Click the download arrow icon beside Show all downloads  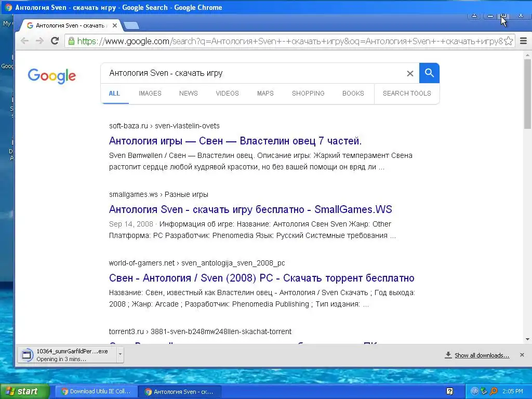pos(448,355)
